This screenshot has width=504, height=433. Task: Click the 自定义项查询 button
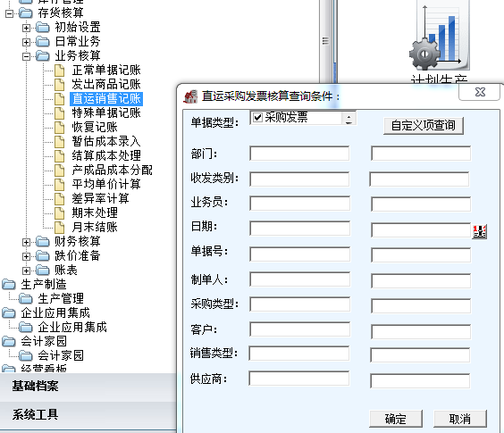click(x=424, y=125)
